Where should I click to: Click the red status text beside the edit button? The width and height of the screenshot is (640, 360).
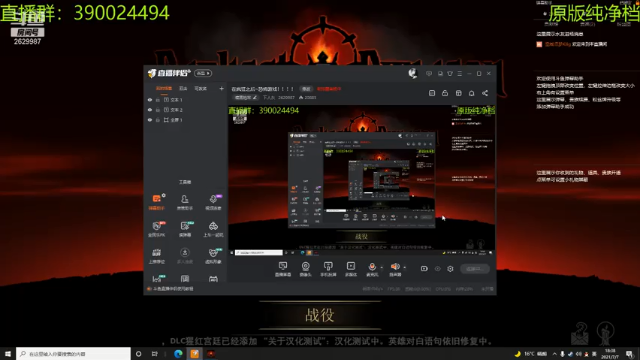pos(329,89)
